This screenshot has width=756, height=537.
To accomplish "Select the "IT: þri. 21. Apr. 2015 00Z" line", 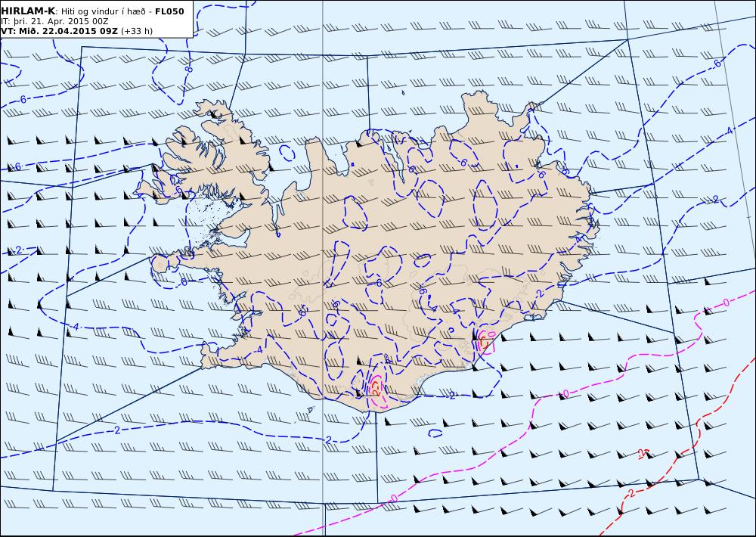I will click(x=54, y=21).
